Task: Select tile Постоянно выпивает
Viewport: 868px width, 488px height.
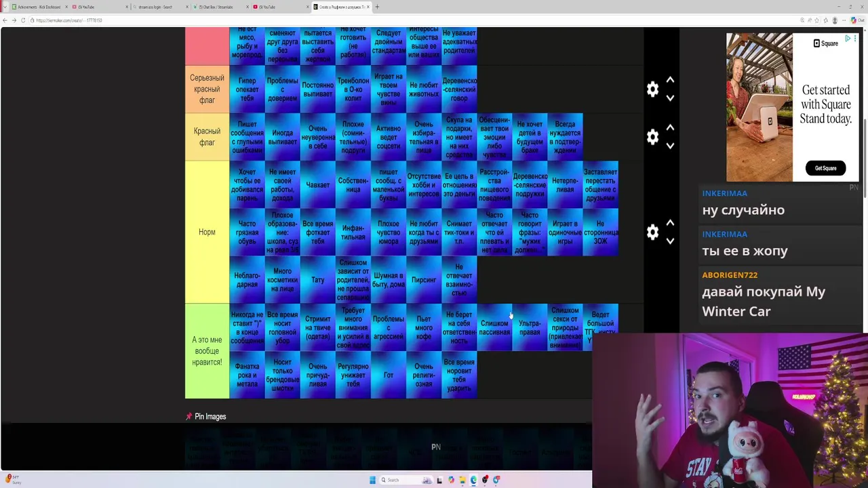Action: click(x=317, y=89)
